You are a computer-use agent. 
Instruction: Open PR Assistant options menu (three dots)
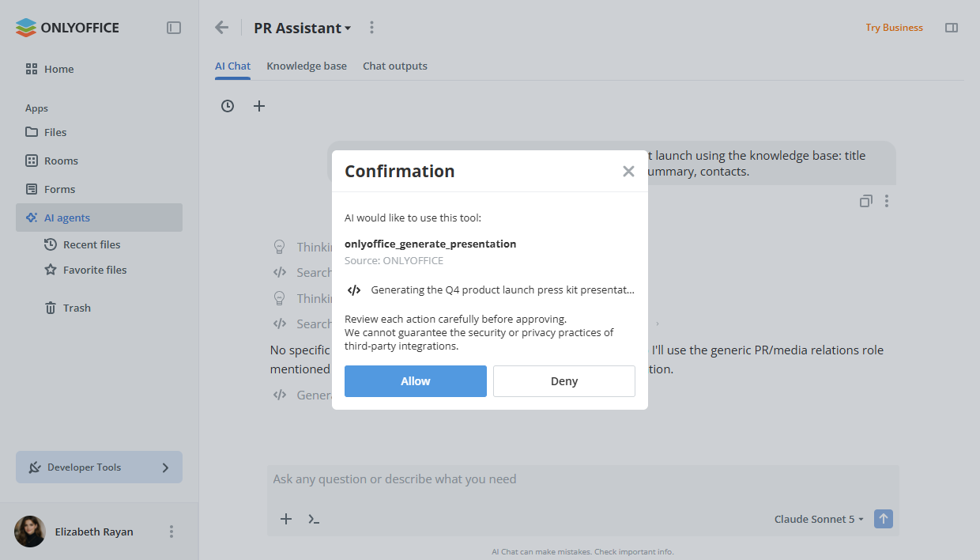[372, 28]
